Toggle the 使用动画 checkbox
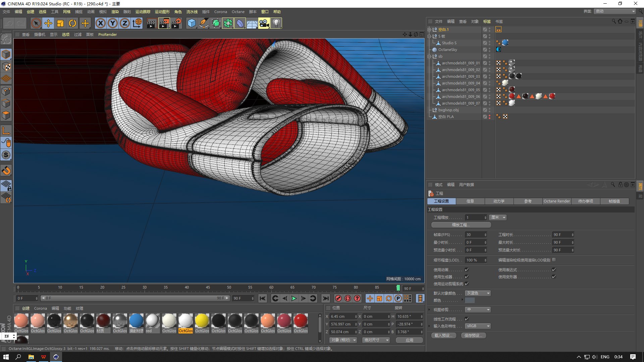 (467, 269)
